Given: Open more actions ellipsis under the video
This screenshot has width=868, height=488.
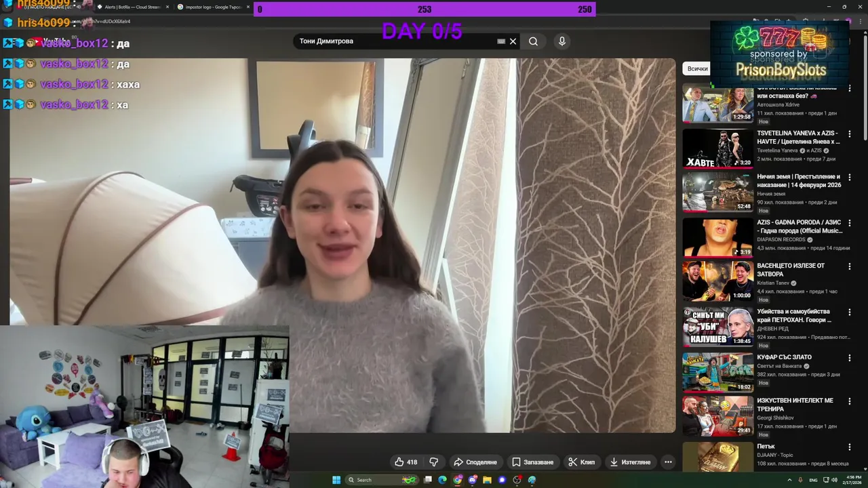Looking at the screenshot, I should click(668, 462).
